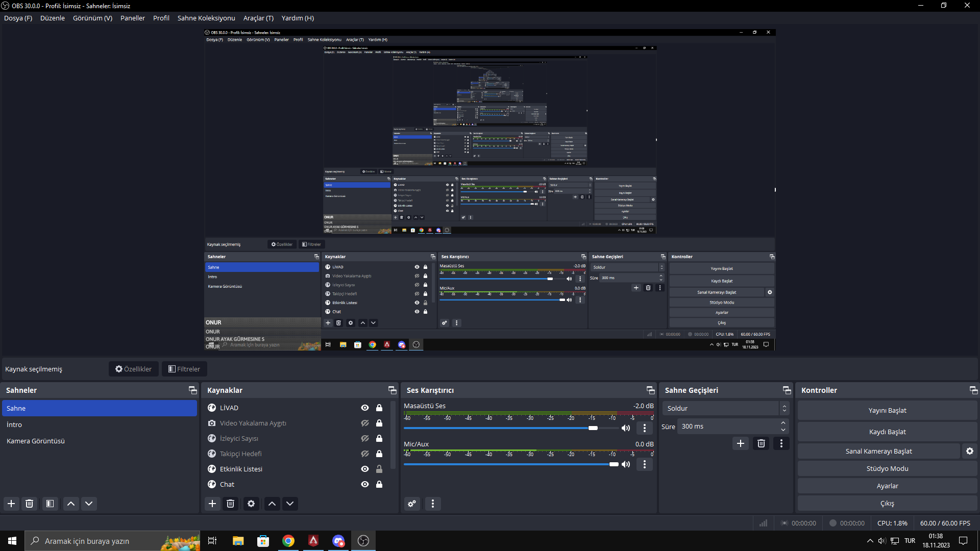Move scene down with arrow icon
The image size is (980, 551).
click(89, 504)
